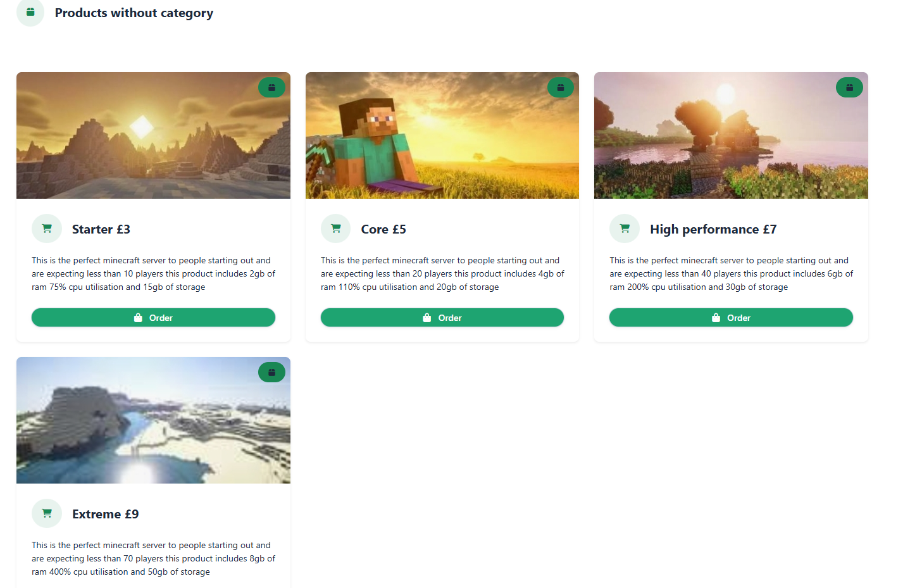Click the green badge on Extreme image
The image size is (922, 588).
(271, 372)
